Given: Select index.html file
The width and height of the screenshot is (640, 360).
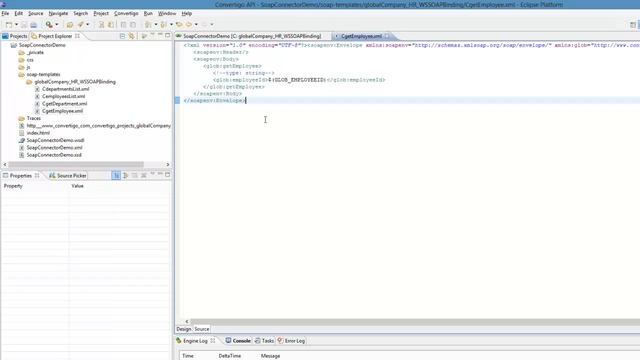Looking at the screenshot, I should click(38, 133).
